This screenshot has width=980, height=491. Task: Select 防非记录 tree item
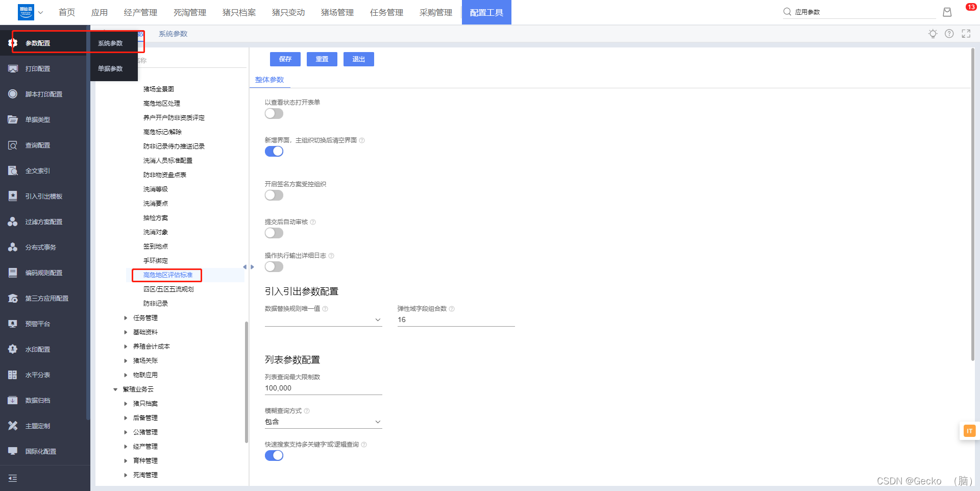[x=156, y=304]
